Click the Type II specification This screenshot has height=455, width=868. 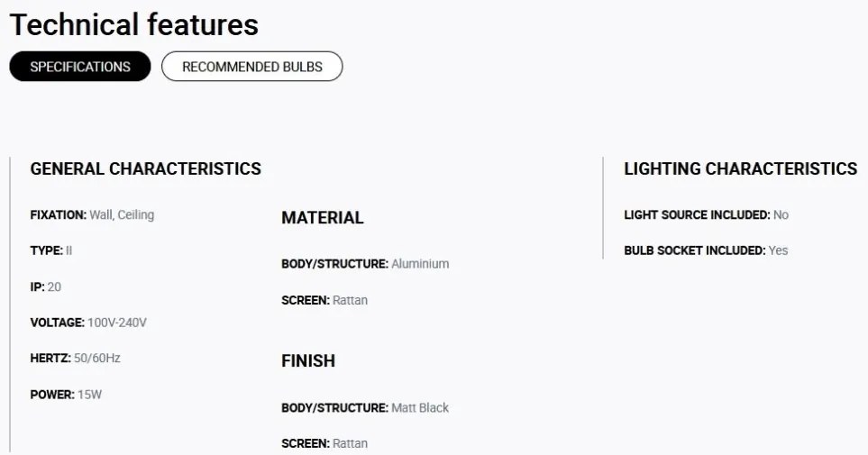51,250
